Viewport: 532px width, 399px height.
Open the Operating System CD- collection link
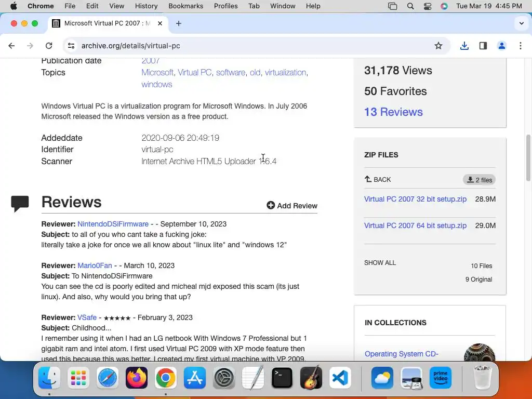coord(402,354)
